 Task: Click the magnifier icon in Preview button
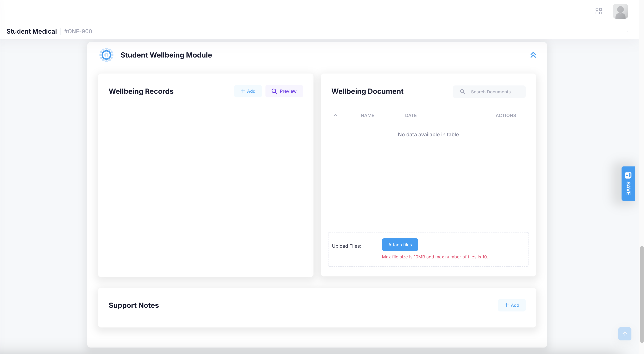point(274,91)
